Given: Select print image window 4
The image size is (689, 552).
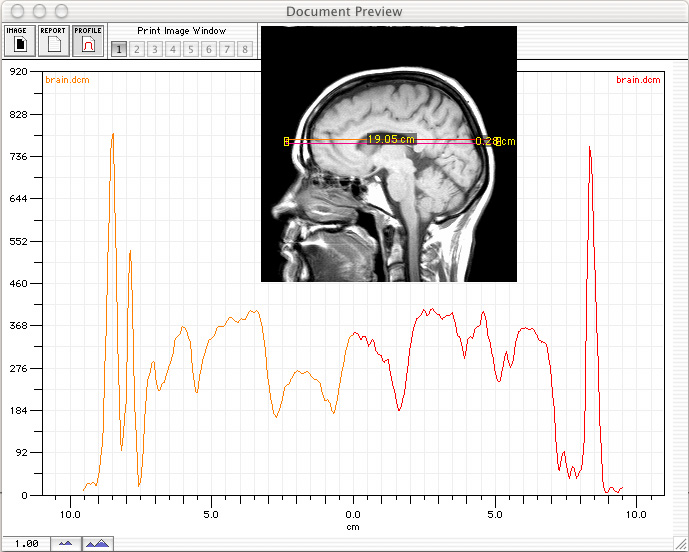Looking at the screenshot, I should point(173,49).
